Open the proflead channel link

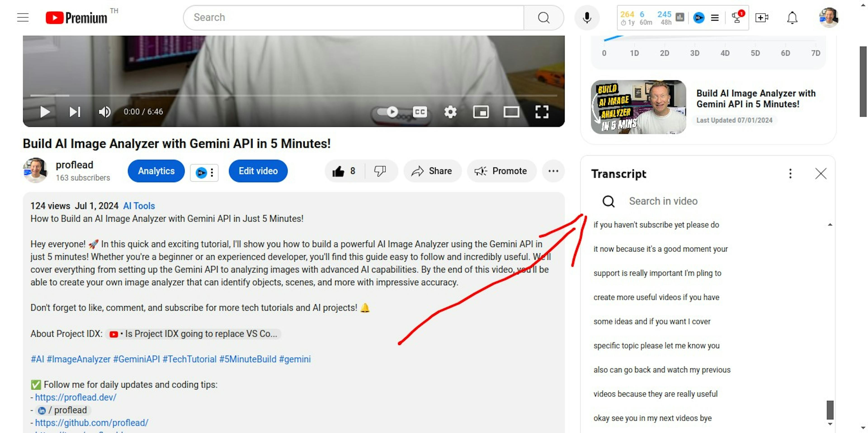[74, 164]
